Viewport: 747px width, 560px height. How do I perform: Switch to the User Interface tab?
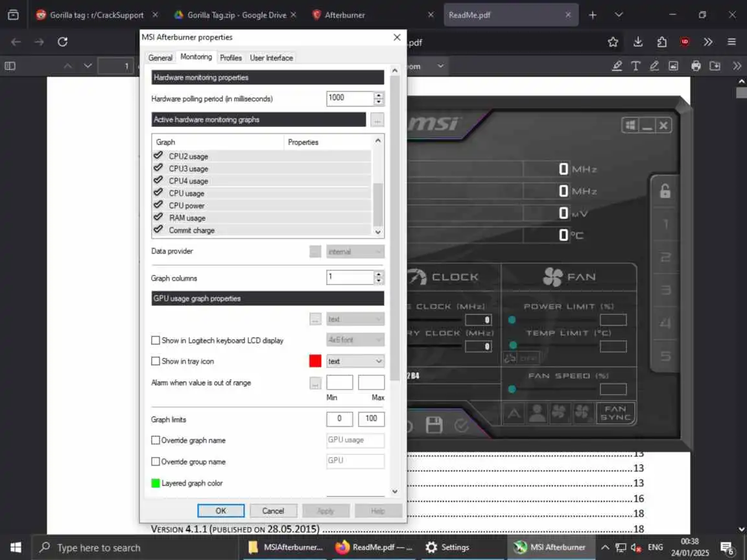[x=271, y=58]
